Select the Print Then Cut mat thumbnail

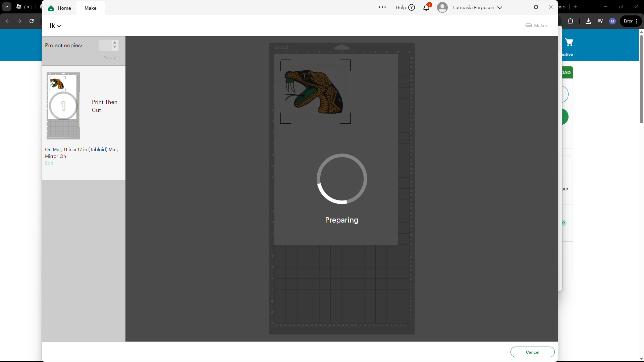[x=63, y=106]
